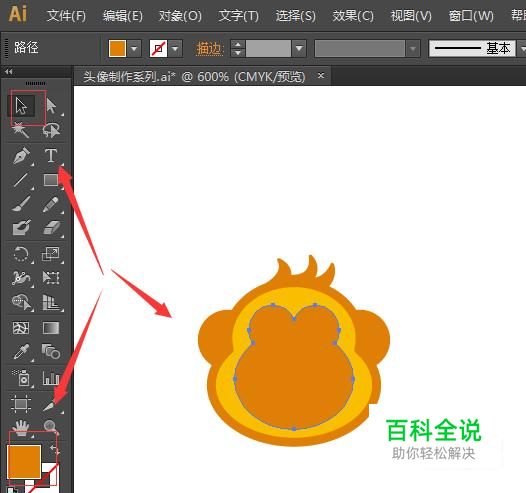
Task: Select the Eyedropper tool
Action: point(21,352)
